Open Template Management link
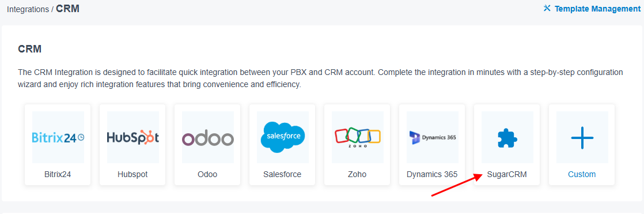This screenshot has height=214, width=644. click(597, 9)
